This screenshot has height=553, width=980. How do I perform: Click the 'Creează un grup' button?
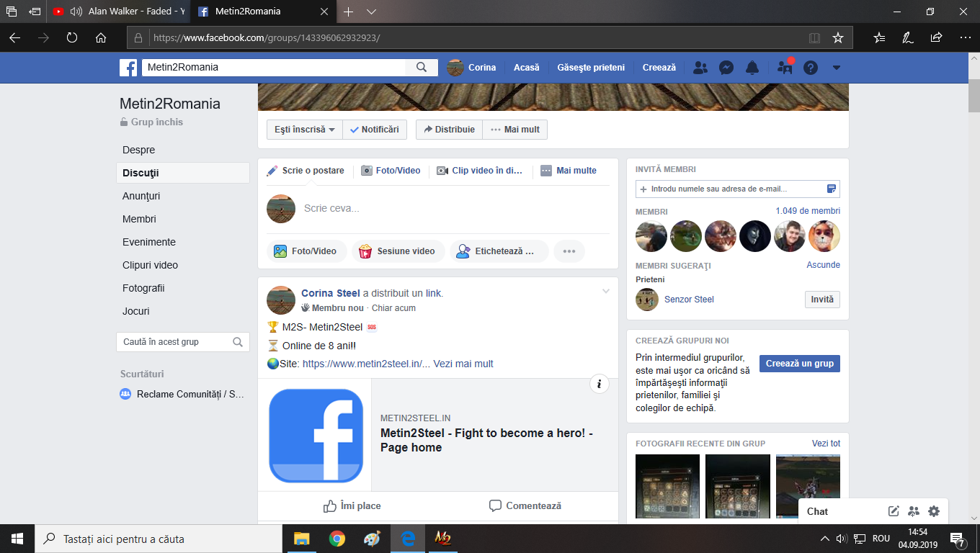[x=800, y=364]
